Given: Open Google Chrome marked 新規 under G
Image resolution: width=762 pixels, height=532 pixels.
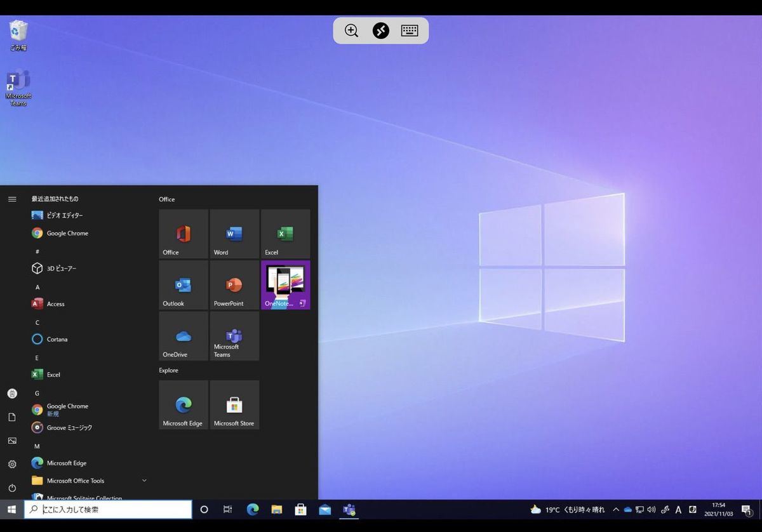Looking at the screenshot, I should (x=89, y=409).
